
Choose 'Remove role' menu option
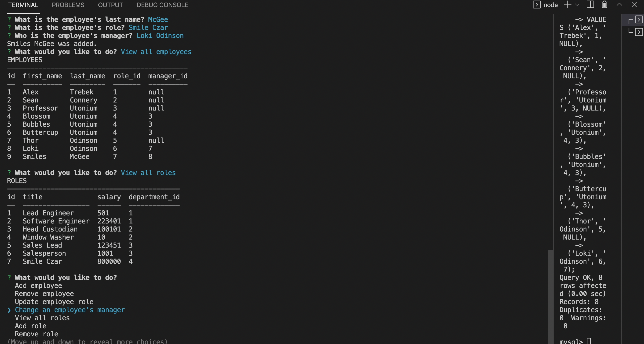(x=36, y=334)
